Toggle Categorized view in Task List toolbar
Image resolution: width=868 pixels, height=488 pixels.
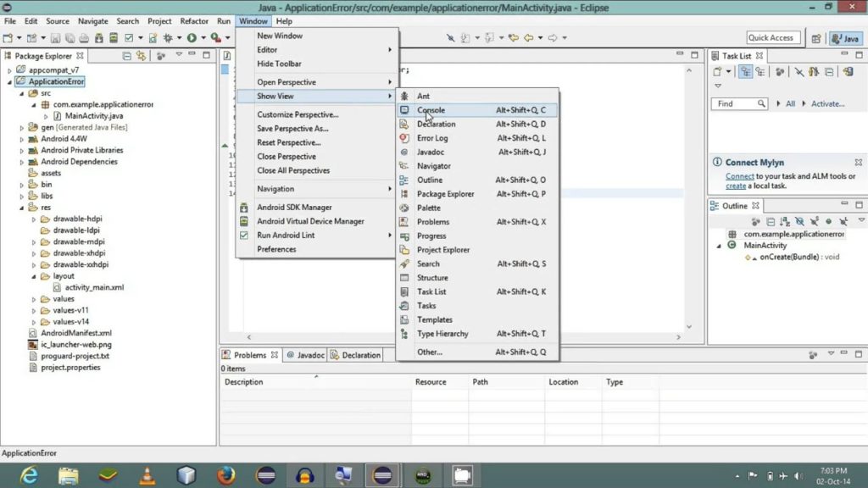[x=746, y=71]
